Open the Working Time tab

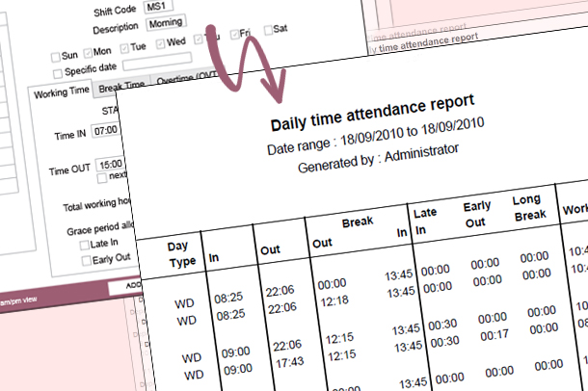click(x=61, y=92)
